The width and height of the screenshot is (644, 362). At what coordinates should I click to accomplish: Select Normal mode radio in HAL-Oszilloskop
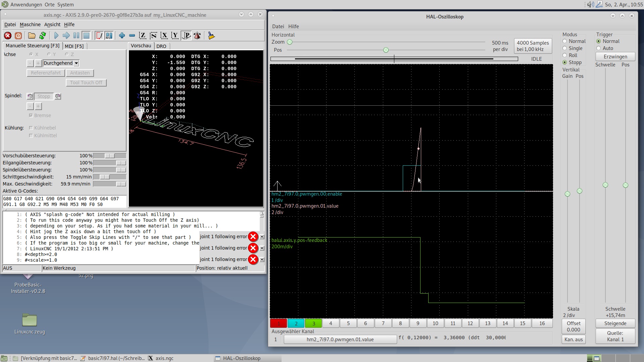coord(564,41)
